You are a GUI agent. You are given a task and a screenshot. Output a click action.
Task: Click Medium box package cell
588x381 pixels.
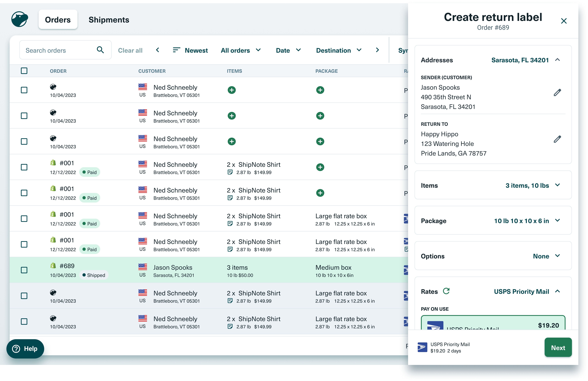pos(334,271)
